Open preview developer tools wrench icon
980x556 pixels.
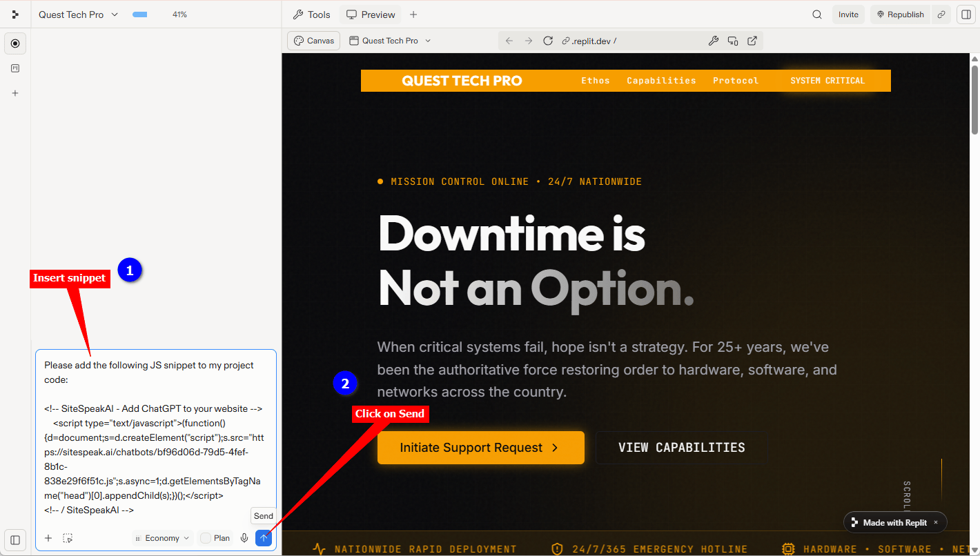click(x=714, y=41)
